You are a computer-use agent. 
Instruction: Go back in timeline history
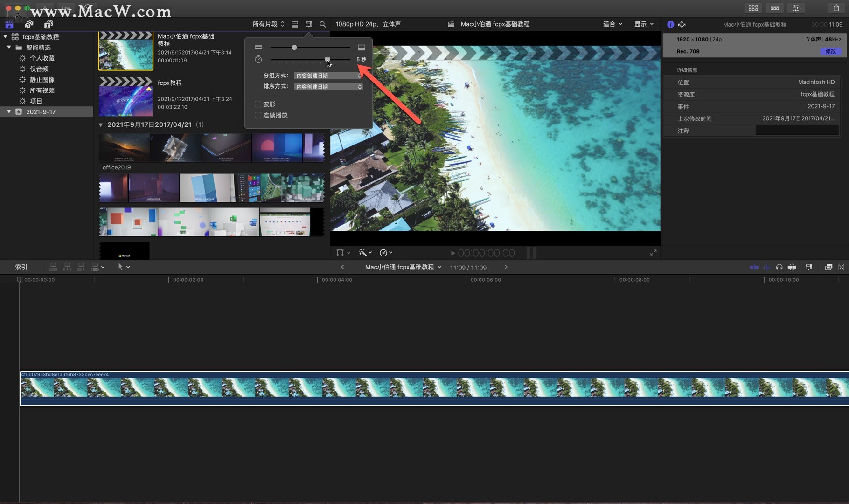point(342,267)
